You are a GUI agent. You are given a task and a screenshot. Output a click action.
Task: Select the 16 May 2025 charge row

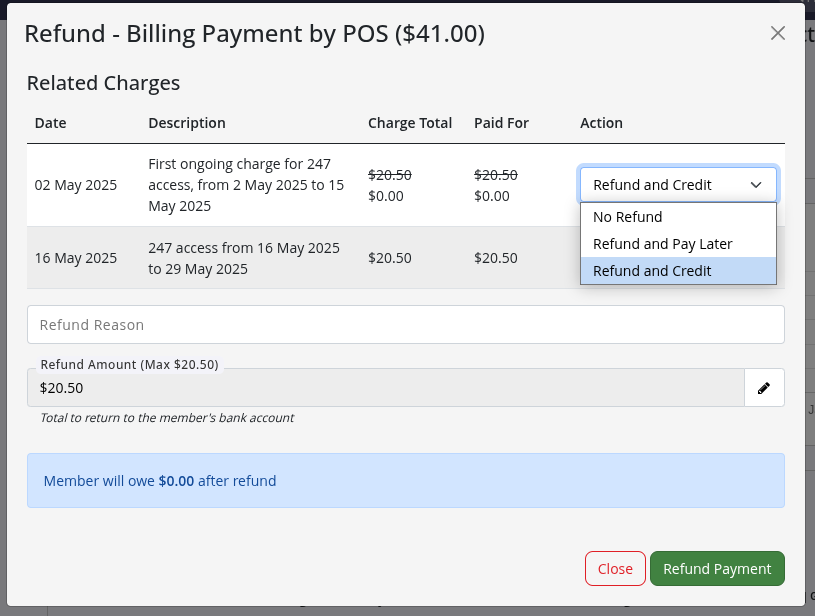pyautogui.click(x=76, y=258)
